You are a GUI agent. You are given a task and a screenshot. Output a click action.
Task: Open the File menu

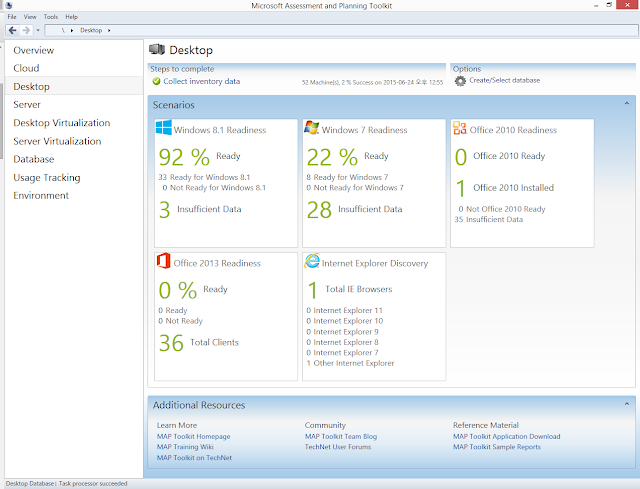12,17
